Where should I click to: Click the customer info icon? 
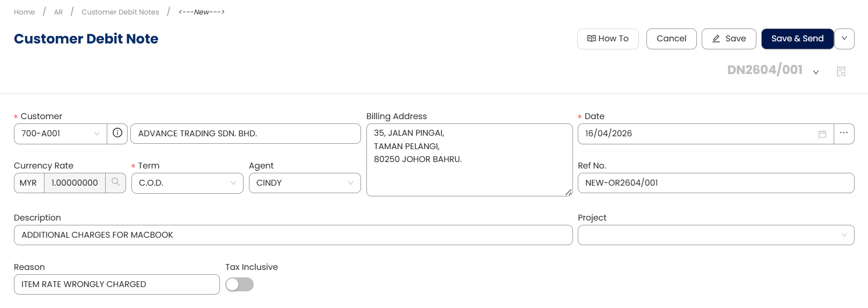(117, 133)
